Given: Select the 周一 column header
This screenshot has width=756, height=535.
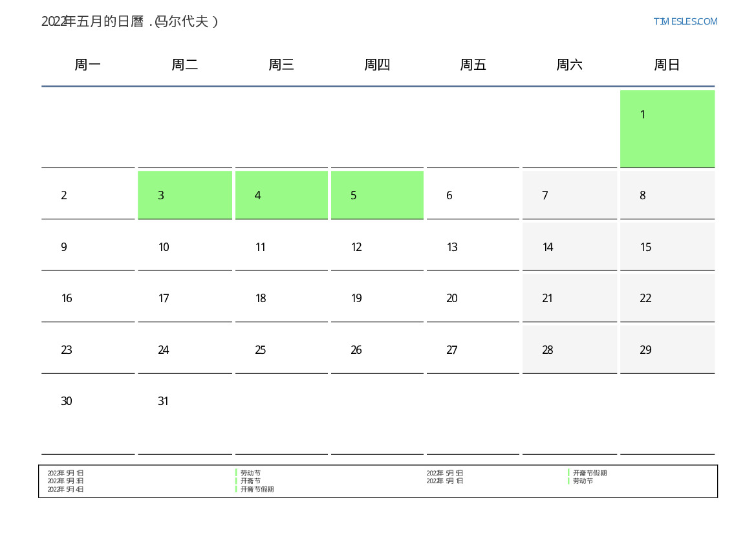Looking at the screenshot, I should pyautogui.click(x=88, y=65).
